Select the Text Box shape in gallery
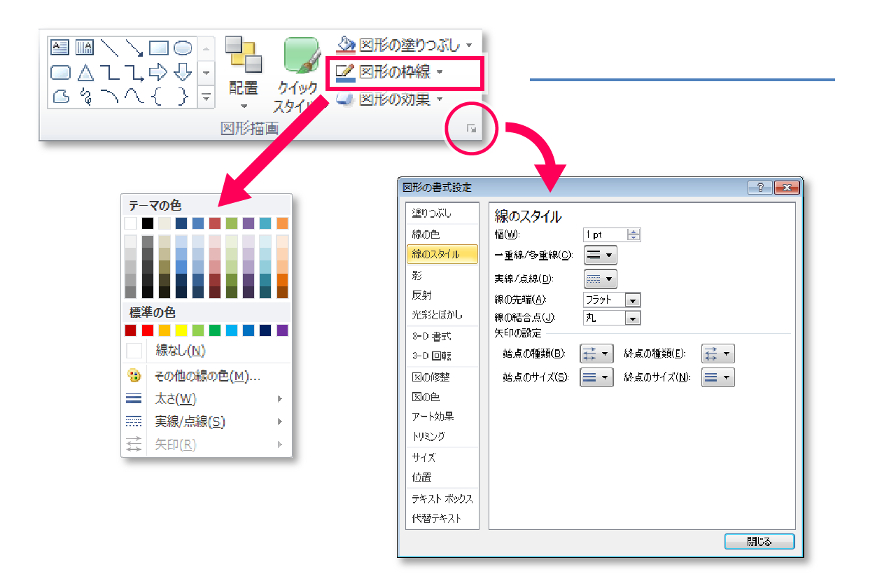Screen dimensions: 882x588 coord(60,48)
